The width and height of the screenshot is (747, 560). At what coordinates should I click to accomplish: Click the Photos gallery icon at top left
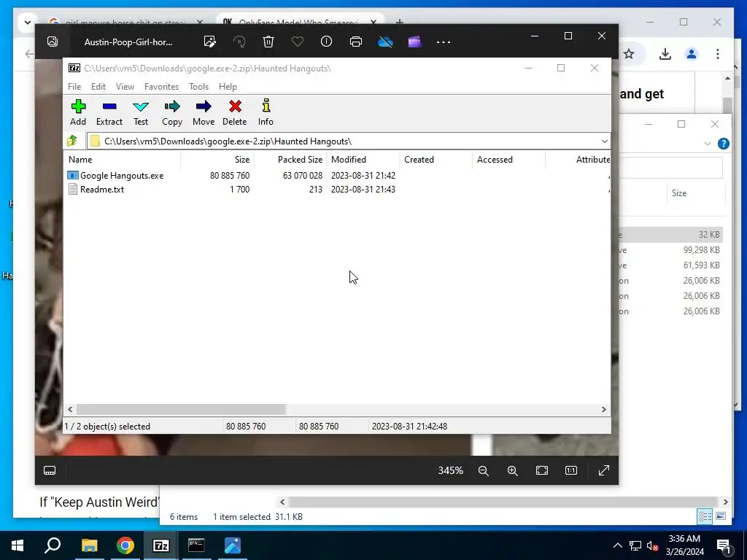click(53, 42)
